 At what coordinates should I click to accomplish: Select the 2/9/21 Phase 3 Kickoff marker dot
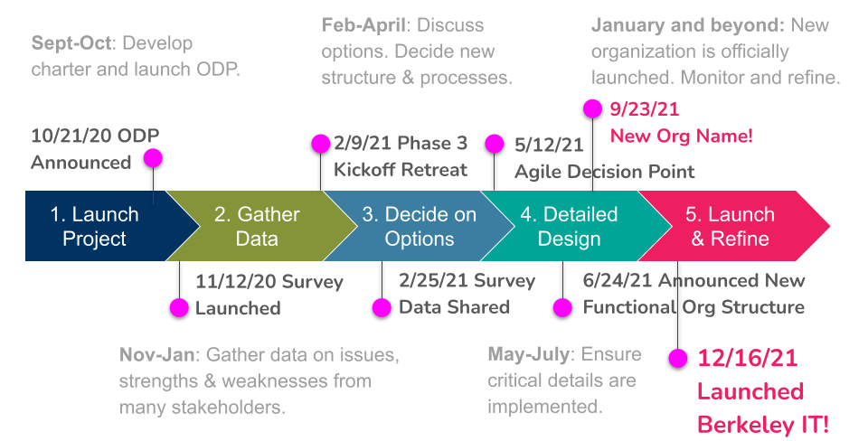click(x=320, y=144)
